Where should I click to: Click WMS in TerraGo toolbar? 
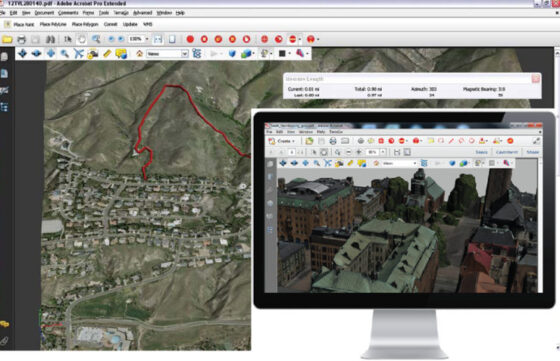(x=148, y=24)
